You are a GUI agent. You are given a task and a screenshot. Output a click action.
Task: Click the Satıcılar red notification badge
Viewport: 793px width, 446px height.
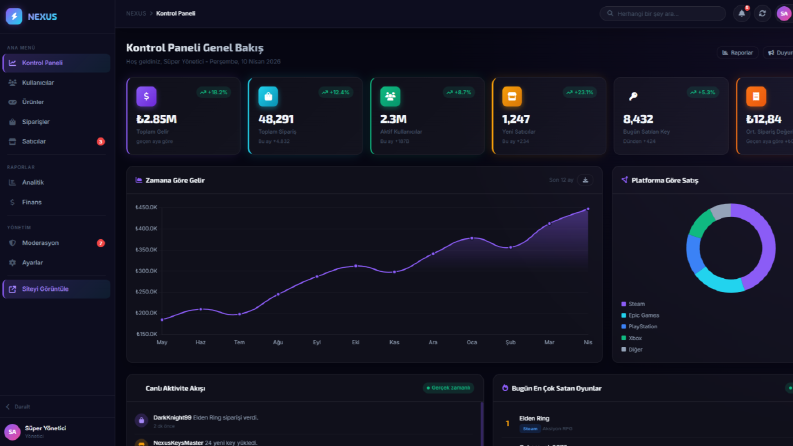101,142
